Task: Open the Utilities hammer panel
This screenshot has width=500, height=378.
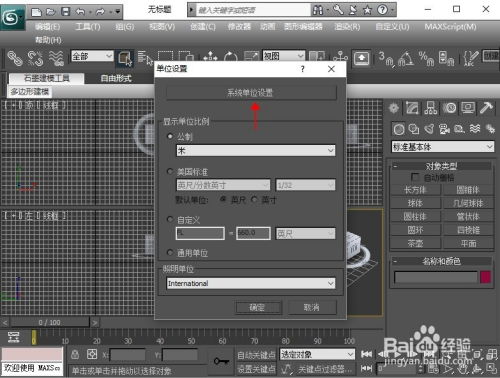Action: point(486,108)
